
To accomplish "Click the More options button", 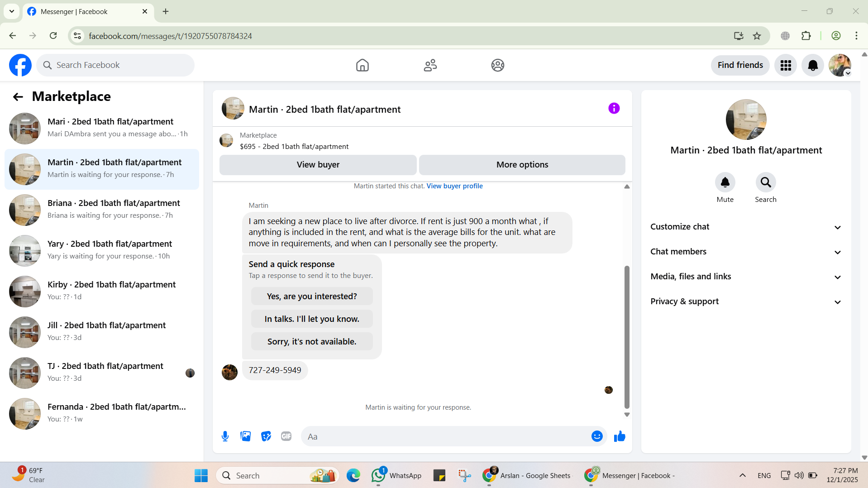I will [522, 165].
